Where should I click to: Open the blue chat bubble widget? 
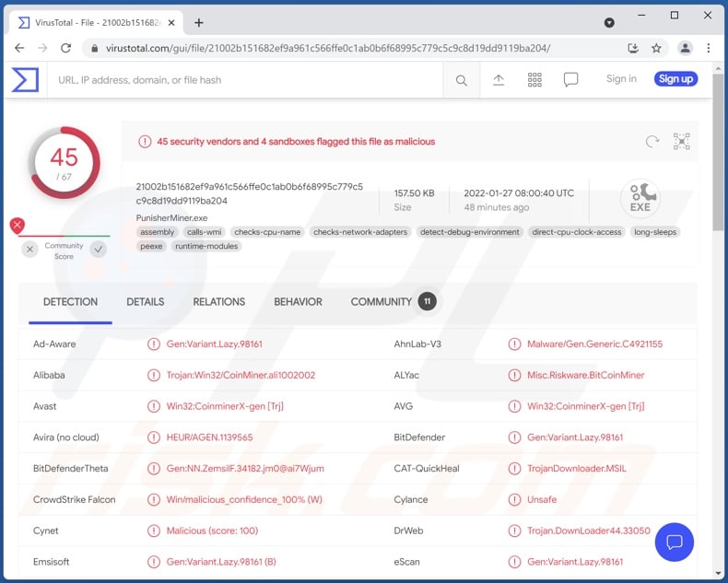[675, 542]
